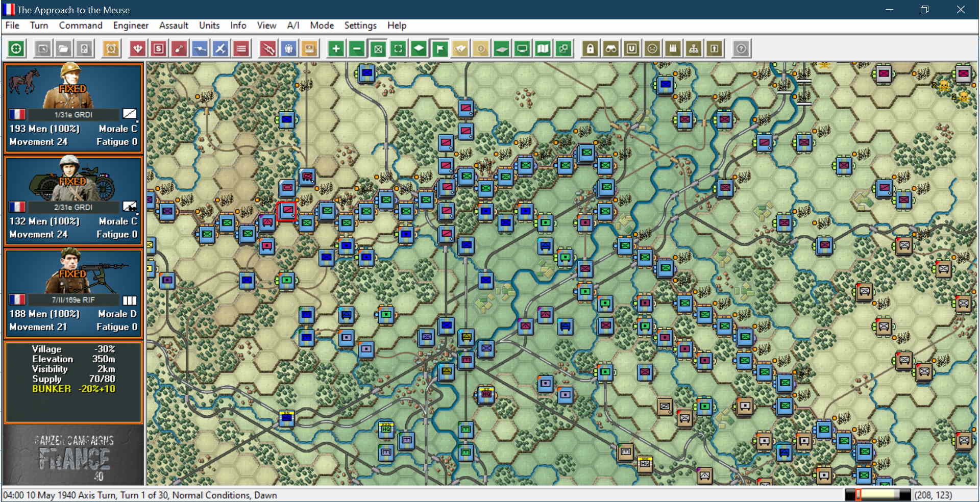This screenshot has width=980, height=502.
Task: Toggle the sad face disrupted units icon
Action: (652, 49)
